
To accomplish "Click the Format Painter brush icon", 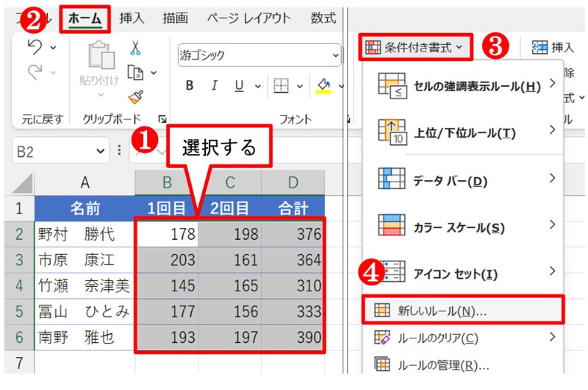I will 136,96.
